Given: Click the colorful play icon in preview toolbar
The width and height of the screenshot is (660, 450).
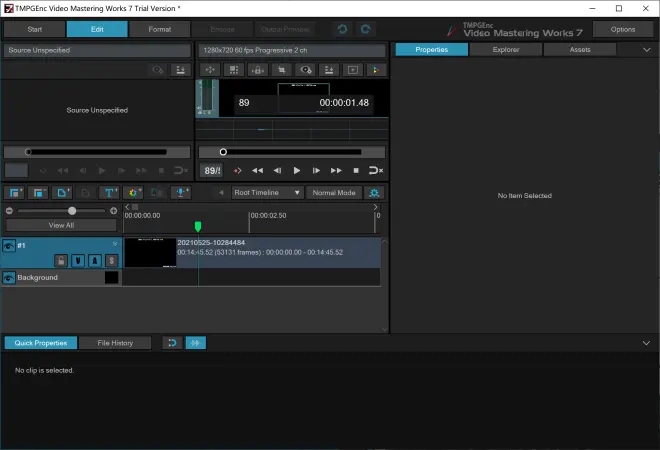Looking at the screenshot, I should 376,70.
